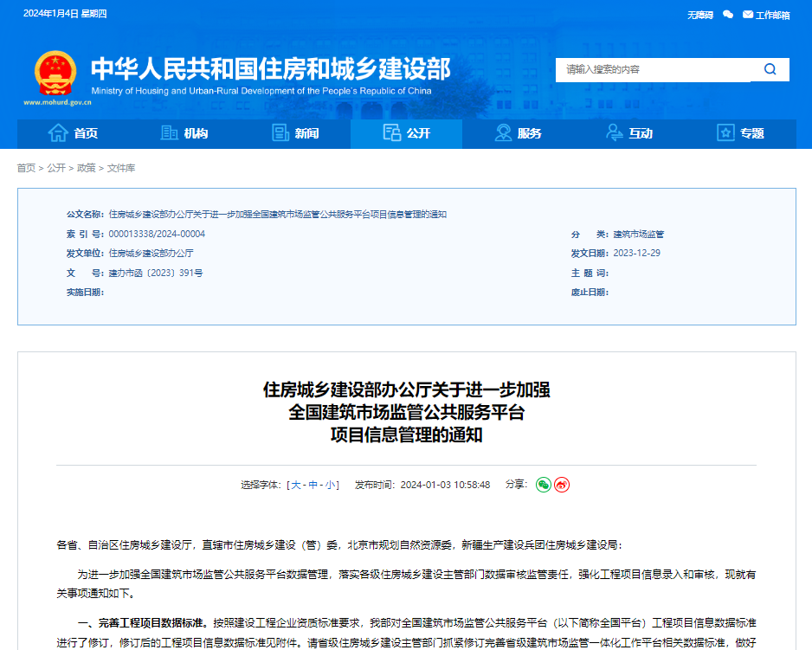The image size is (812, 650).
Task: Click the article headline title
Action: [x=407, y=412]
